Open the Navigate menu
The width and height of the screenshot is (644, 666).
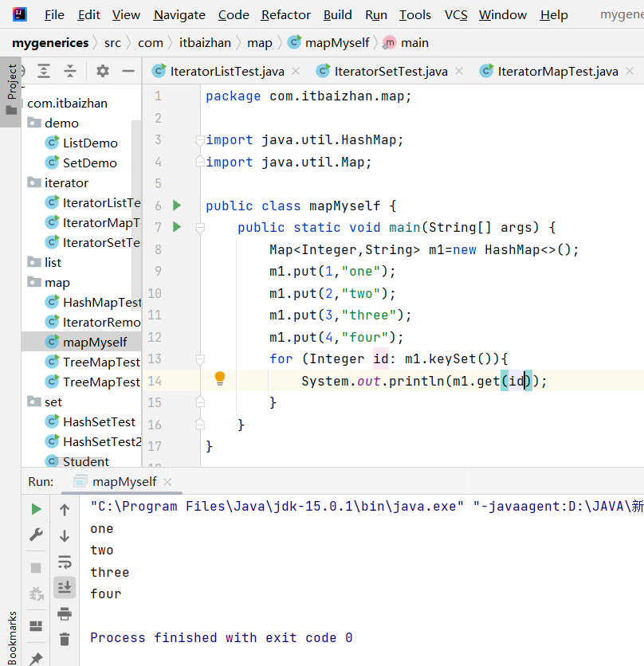pyautogui.click(x=179, y=15)
